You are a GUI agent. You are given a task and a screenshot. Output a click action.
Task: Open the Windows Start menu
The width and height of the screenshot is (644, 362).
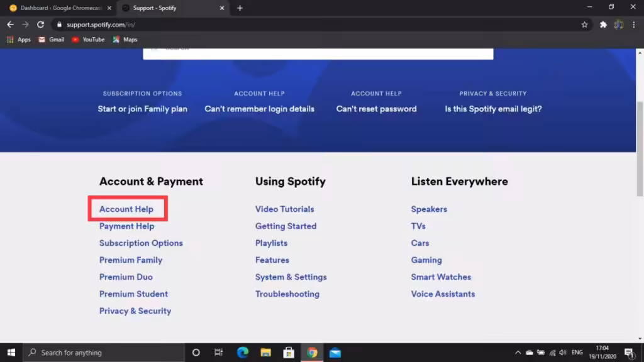11,353
